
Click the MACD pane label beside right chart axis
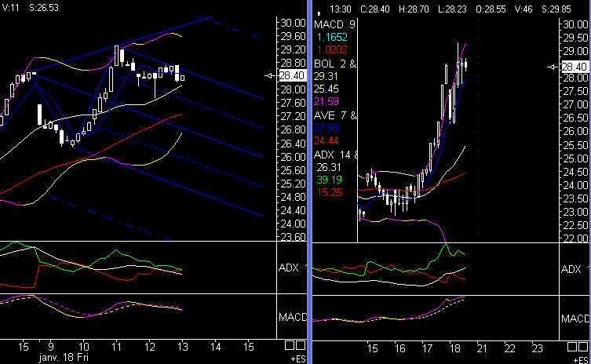click(575, 318)
